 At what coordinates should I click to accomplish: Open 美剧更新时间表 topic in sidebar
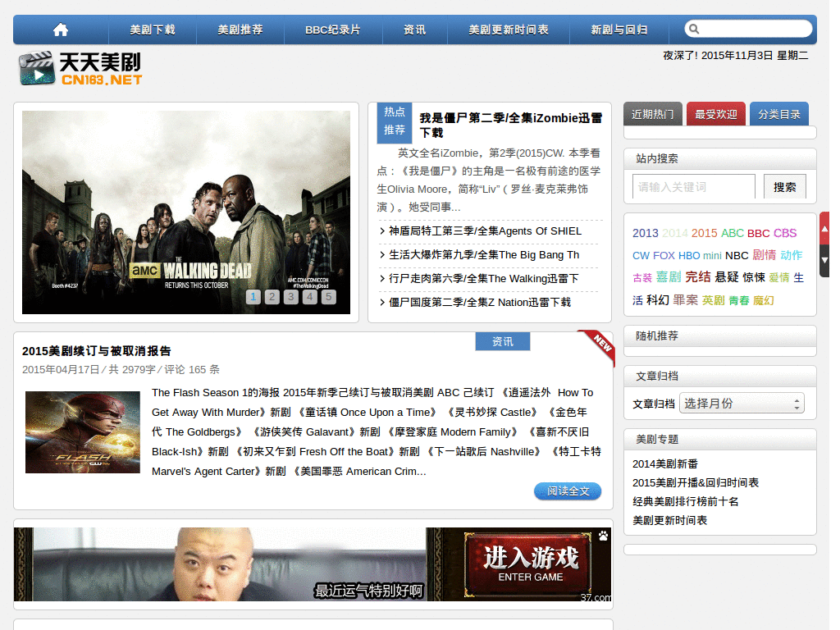click(x=669, y=520)
